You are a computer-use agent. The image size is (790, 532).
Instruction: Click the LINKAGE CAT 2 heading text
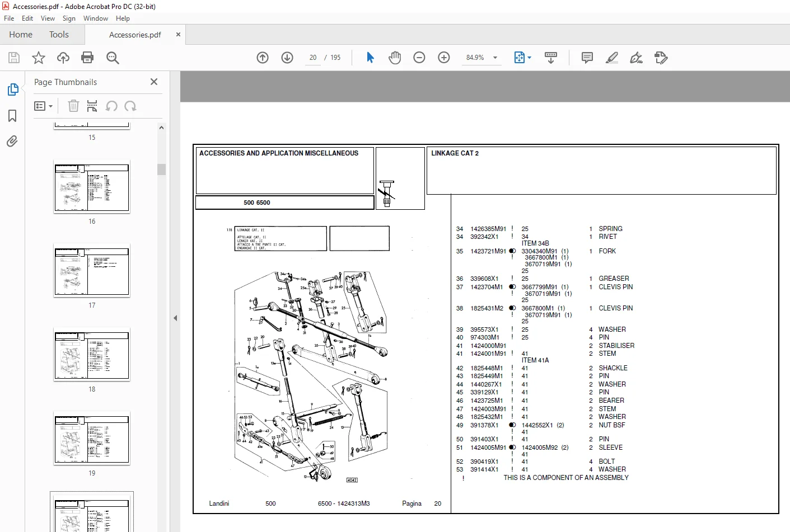point(455,153)
